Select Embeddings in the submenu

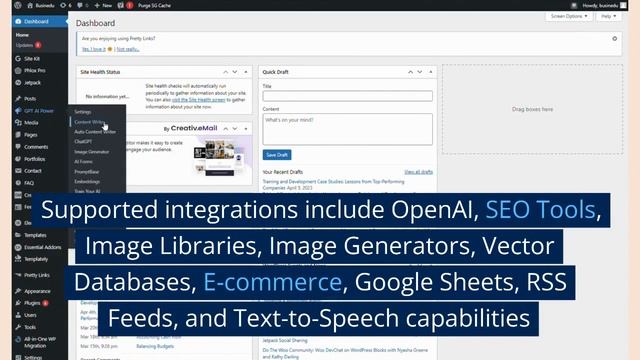point(87,182)
